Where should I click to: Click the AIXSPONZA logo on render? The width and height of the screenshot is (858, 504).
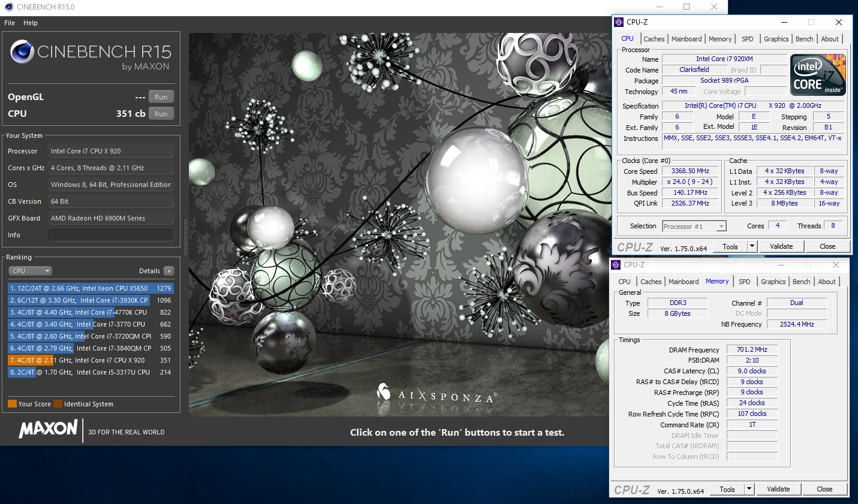(437, 394)
